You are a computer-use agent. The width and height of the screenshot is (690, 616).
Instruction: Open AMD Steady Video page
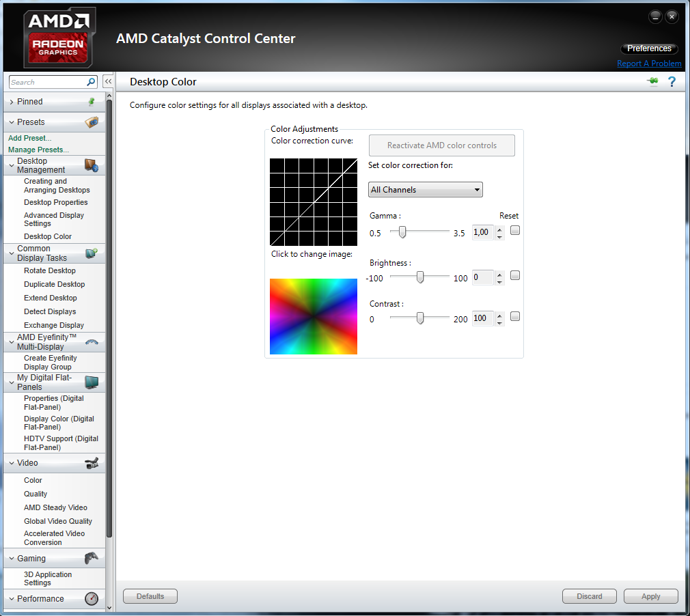(x=55, y=508)
